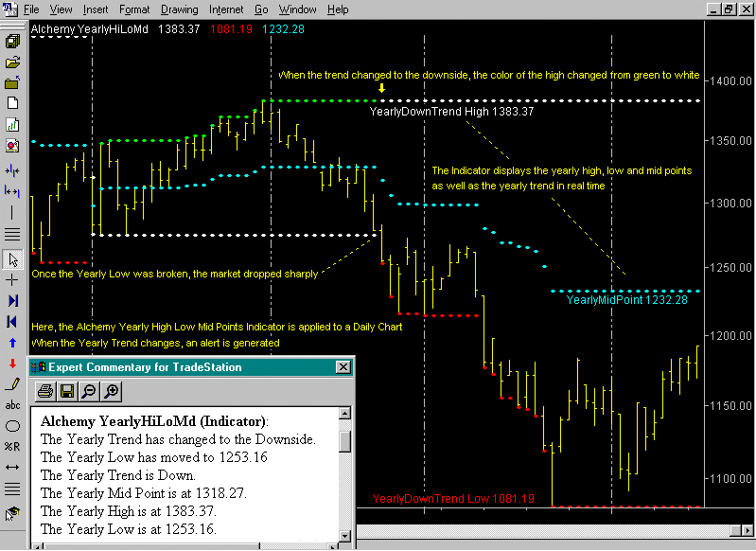Open the Window menu
Viewport: 756px width, 551px height.
click(297, 9)
